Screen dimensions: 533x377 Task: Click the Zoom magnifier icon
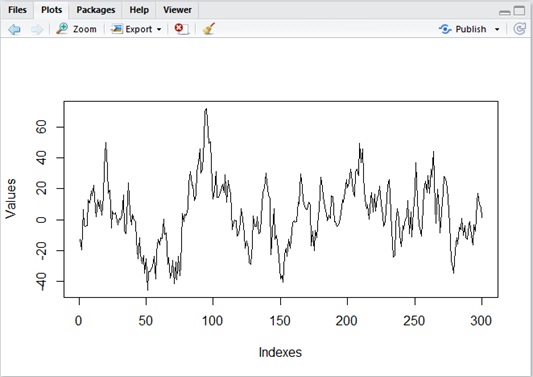(62, 29)
